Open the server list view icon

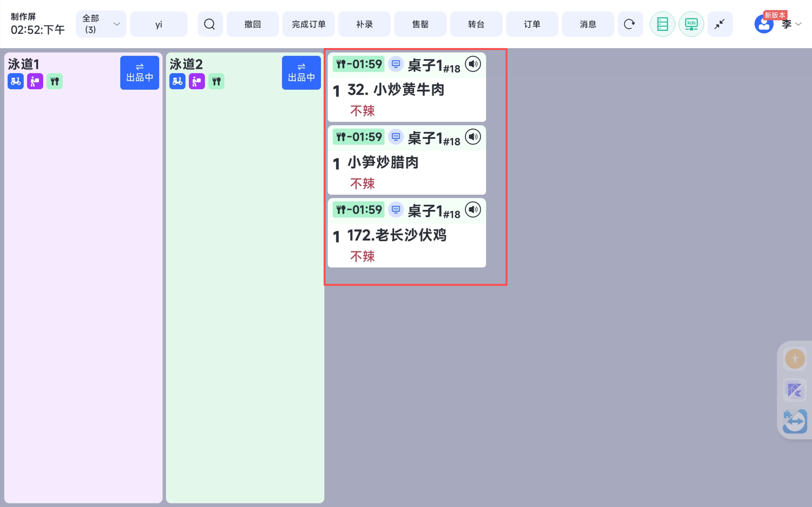coord(662,24)
